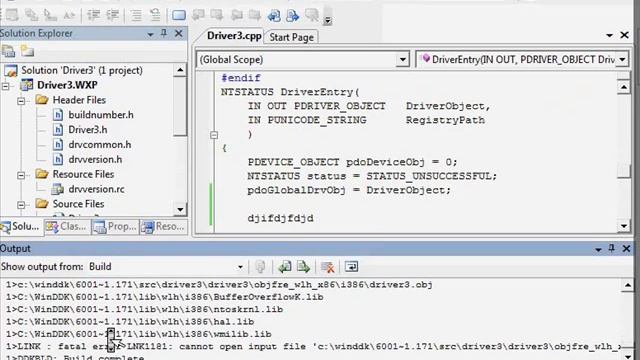Click the editor vertical scroll up arrow

point(624,87)
